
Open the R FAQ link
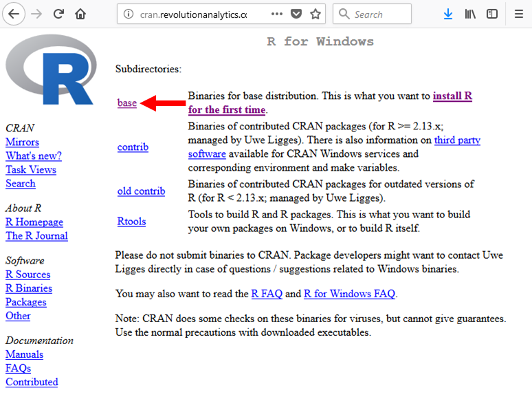pos(267,293)
